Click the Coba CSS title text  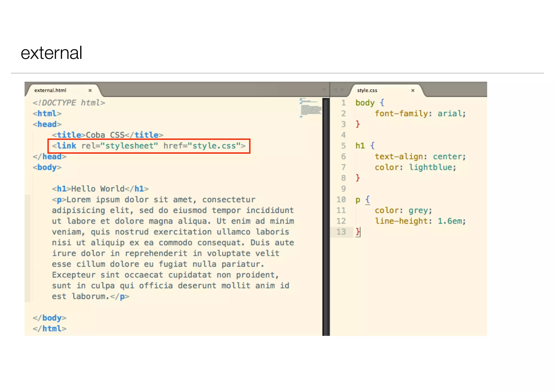105,135
